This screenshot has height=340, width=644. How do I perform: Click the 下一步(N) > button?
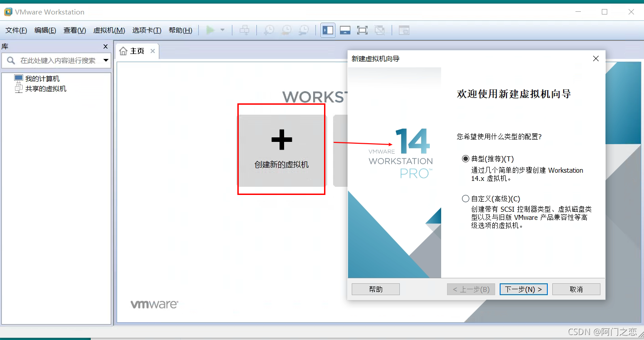click(x=523, y=289)
